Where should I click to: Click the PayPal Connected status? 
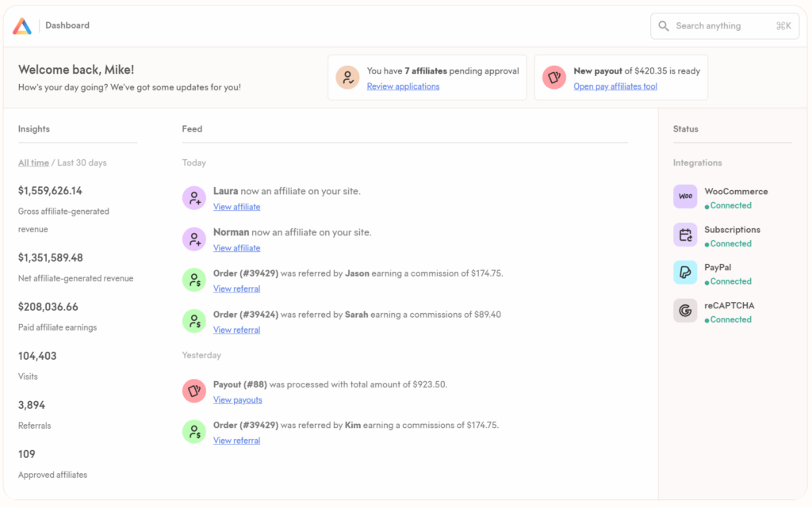click(728, 281)
